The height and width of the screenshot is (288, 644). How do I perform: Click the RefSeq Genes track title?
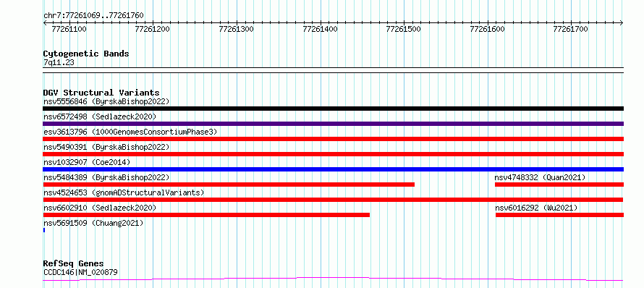coord(73,263)
